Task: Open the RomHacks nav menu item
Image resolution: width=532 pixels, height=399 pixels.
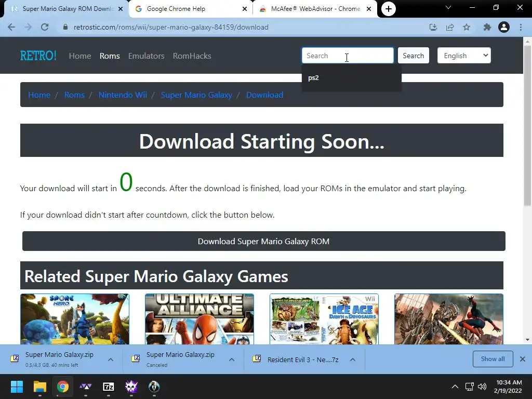Action: 192,56
